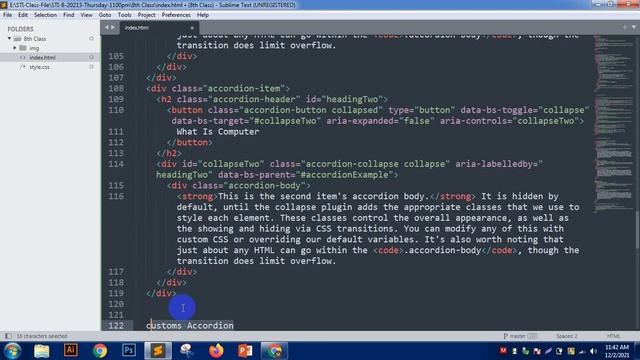Click line number 108 in gutter
The width and height of the screenshot is (640, 360).
(116, 89)
